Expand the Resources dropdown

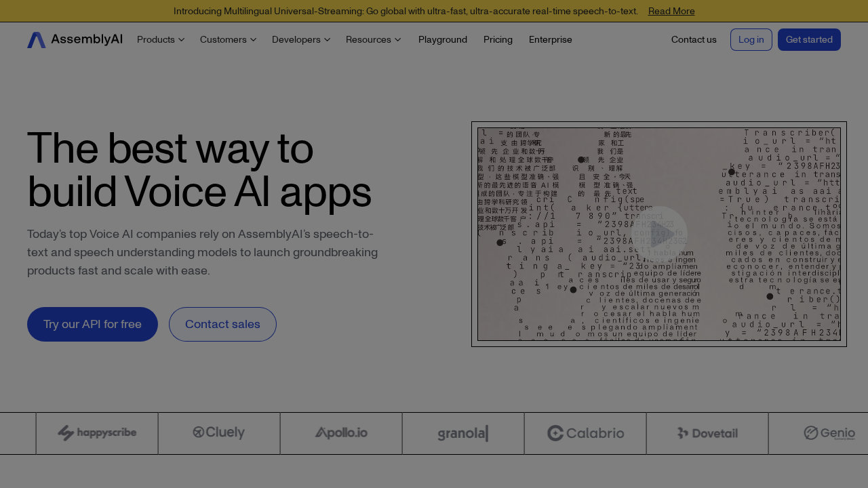click(x=373, y=39)
